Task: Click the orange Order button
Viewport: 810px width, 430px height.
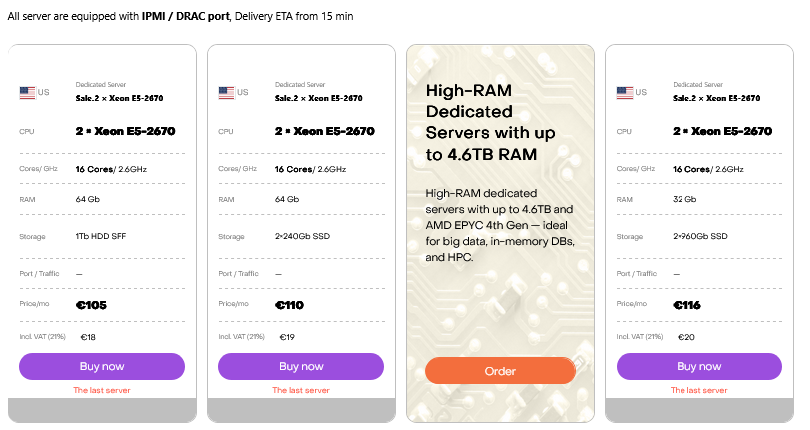Action: pyautogui.click(x=500, y=371)
